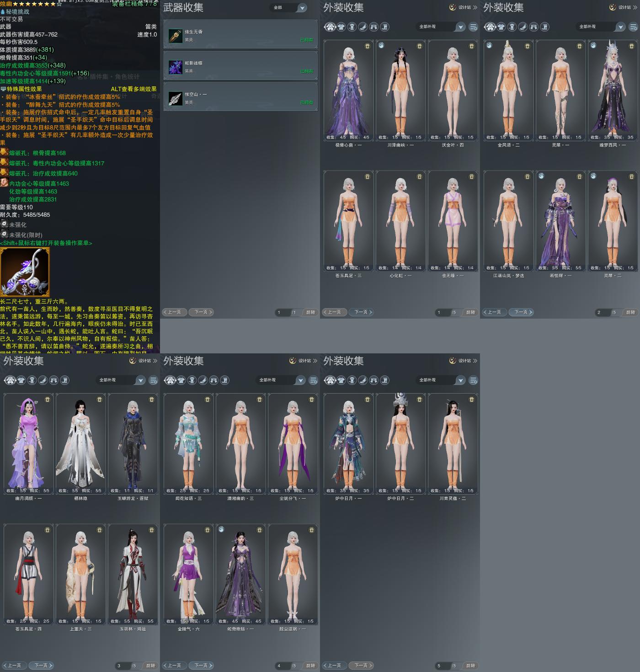Click the trash icon on the 玉羽林·鸿运 card
The height and width of the screenshot is (672, 640).
[x=152, y=530]
